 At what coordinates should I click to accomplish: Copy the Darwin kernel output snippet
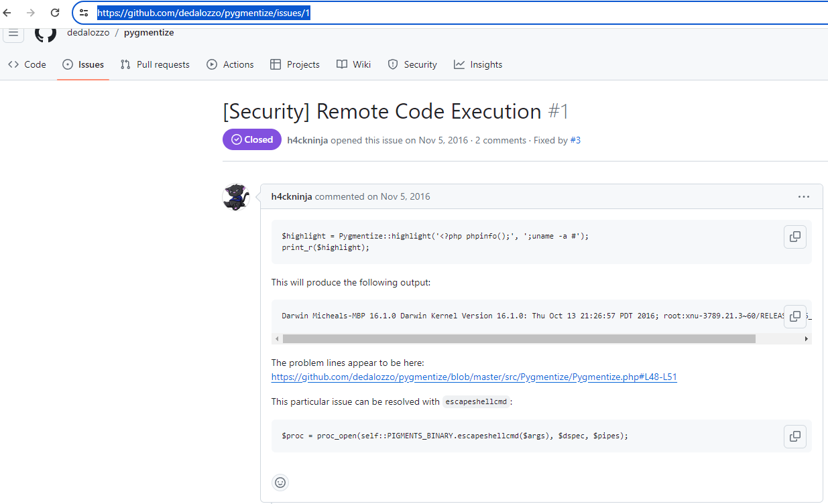(795, 316)
